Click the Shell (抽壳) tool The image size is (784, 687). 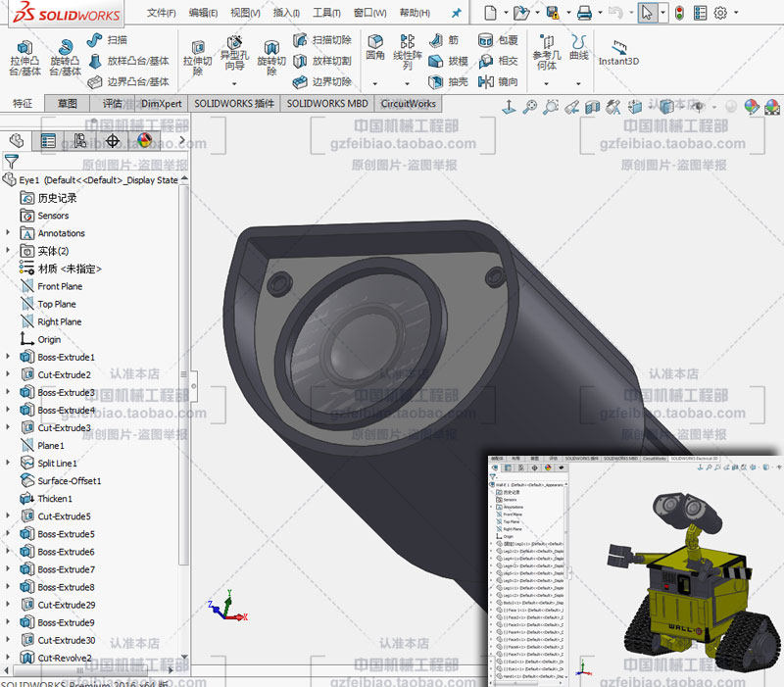pyautogui.click(x=449, y=81)
